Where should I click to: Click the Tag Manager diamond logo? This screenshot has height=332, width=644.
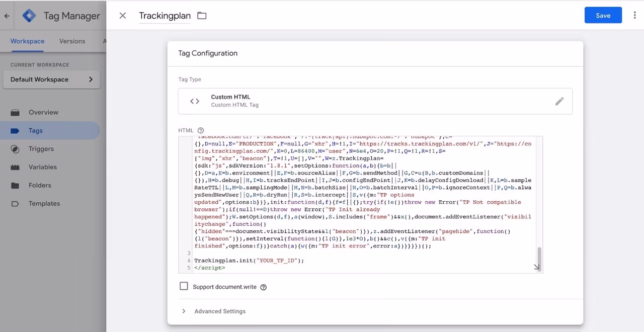29,16
